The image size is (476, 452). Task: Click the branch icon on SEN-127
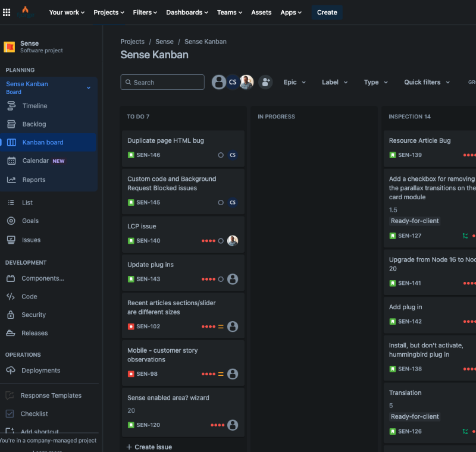tap(465, 236)
